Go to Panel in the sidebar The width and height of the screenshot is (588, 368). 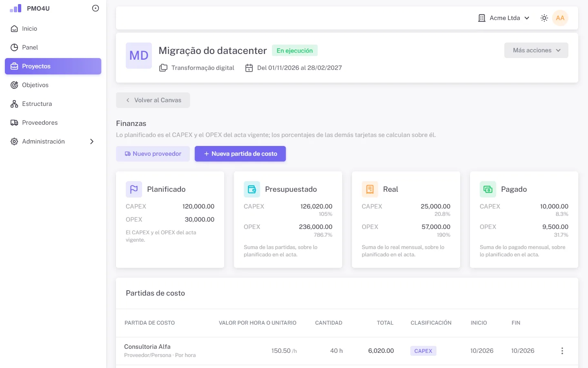click(x=53, y=47)
